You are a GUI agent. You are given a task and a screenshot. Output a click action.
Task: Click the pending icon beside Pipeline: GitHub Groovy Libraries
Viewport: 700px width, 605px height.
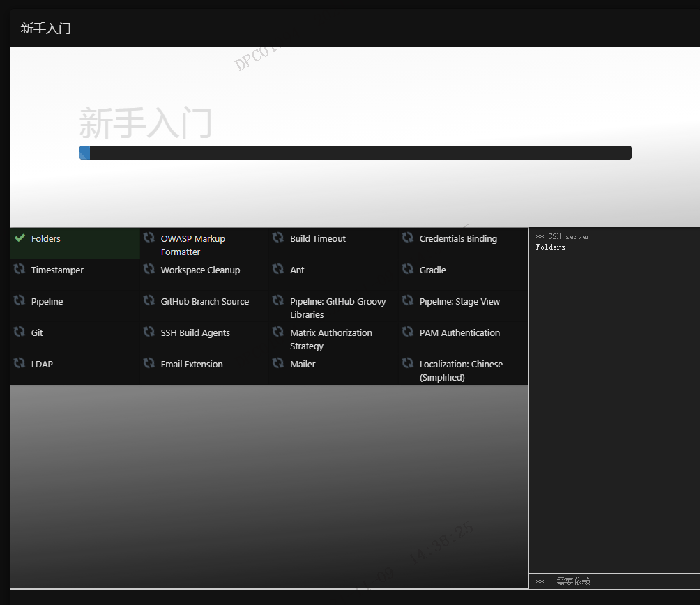tap(278, 300)
